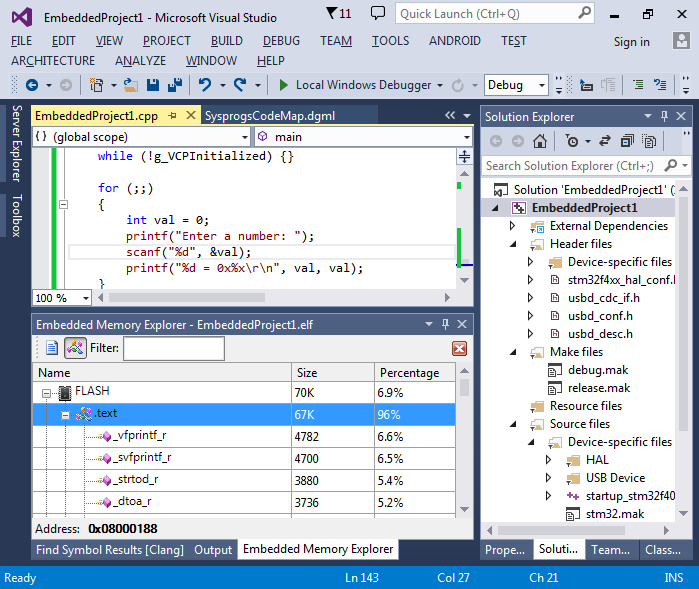Toggle auto hide pin on Solution Explorer

664,116
